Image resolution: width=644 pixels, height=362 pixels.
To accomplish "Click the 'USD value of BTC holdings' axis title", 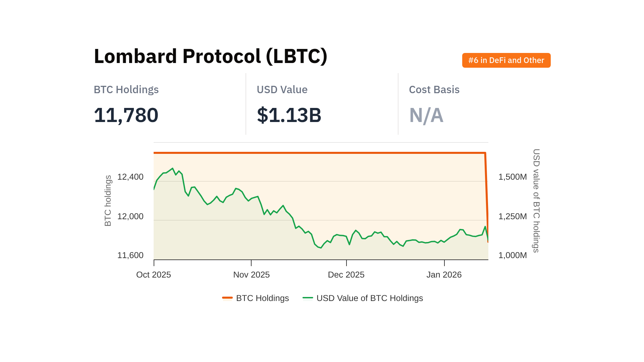I will (536, 200).
